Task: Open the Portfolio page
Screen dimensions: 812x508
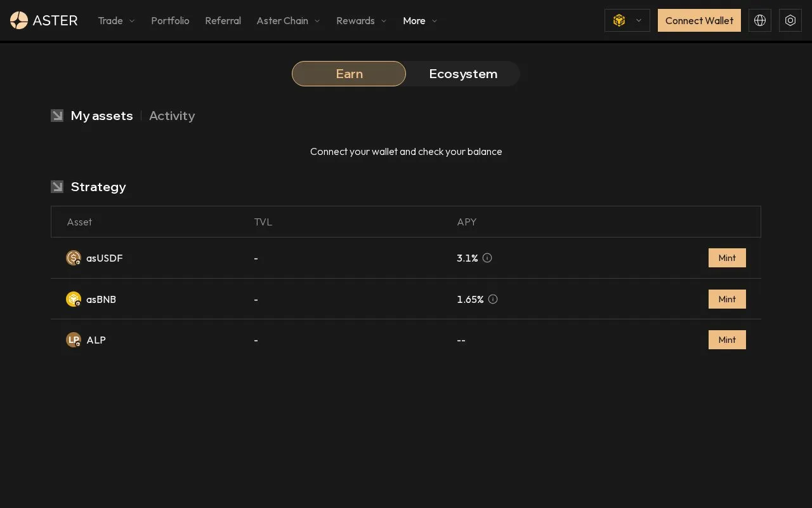Action: click(170, 20)
